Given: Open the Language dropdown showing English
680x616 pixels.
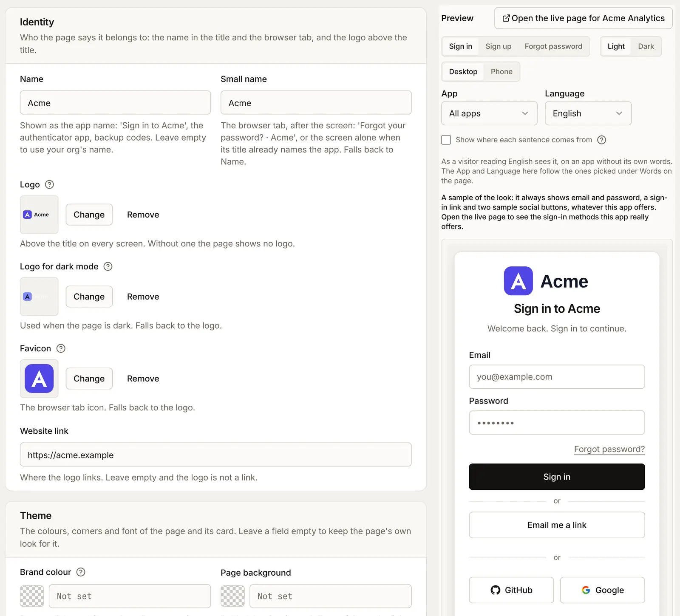Looking at the screenshot, I should [588, 113].
